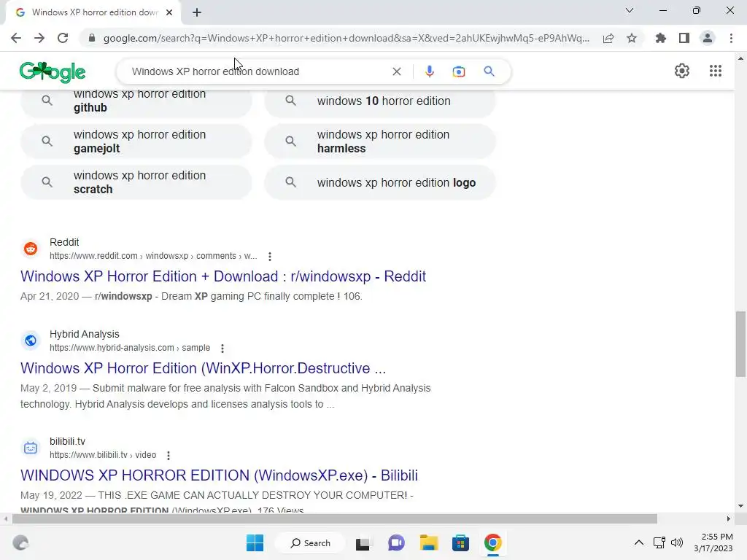Click the Google search text field
747x560 pixels.
[258, 71]
